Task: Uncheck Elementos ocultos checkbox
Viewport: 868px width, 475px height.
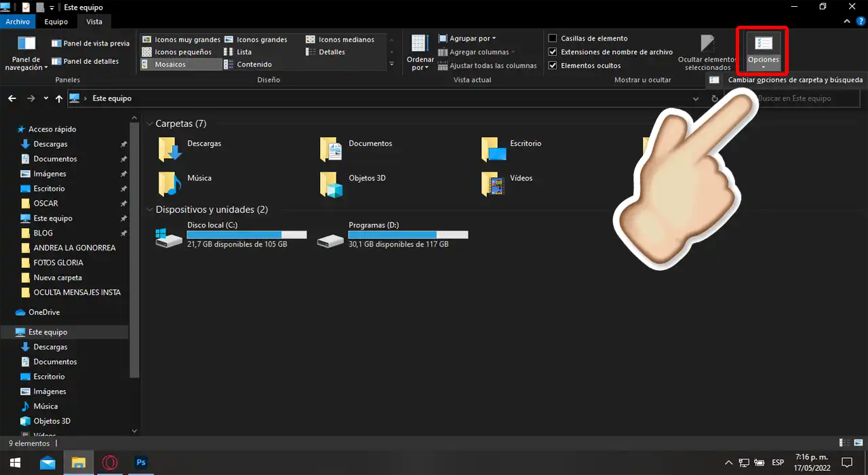Action: coord(553,66)
